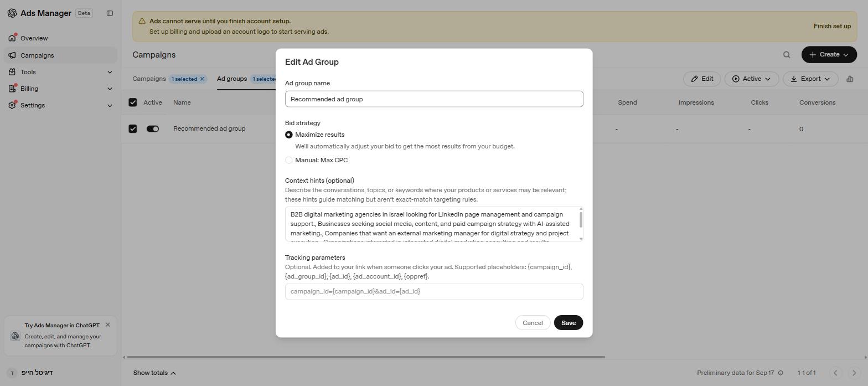Open Overview home icon
The height and width of the screenshot is (386, 868).
point(12,38)
